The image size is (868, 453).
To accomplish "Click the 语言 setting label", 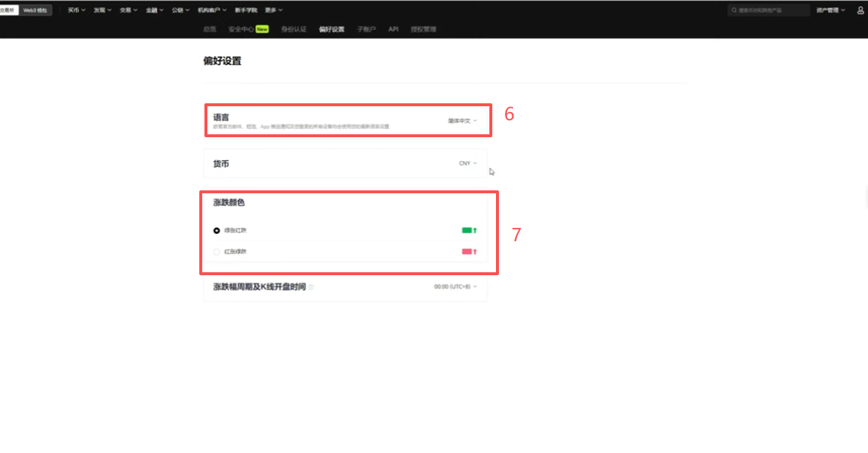I will [x=221, y=117].
